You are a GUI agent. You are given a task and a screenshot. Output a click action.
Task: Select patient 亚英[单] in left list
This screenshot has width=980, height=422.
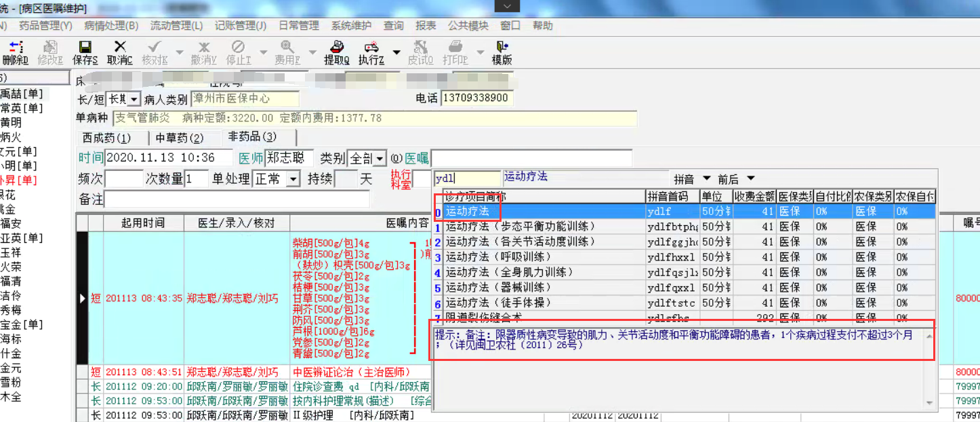(22, 238)
